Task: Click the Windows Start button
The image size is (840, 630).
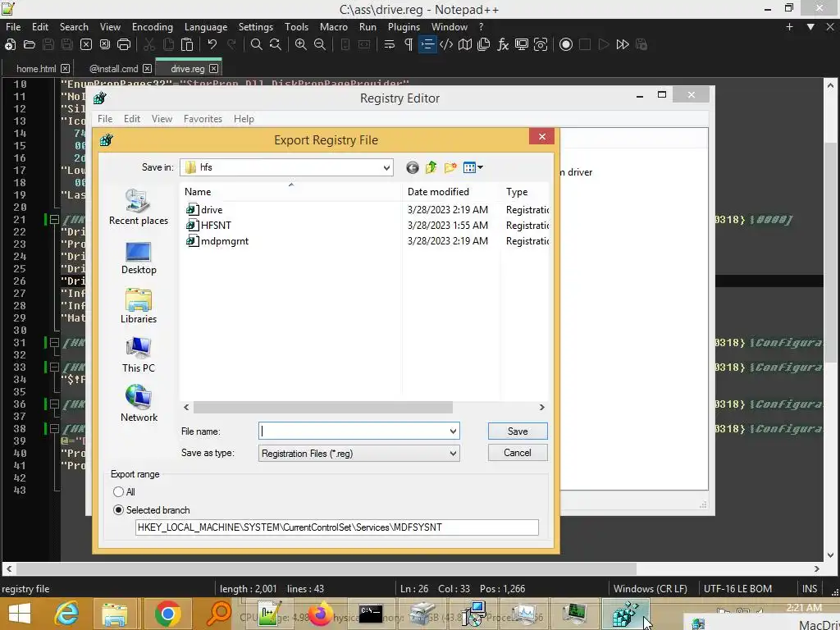Action: (20, 614)
